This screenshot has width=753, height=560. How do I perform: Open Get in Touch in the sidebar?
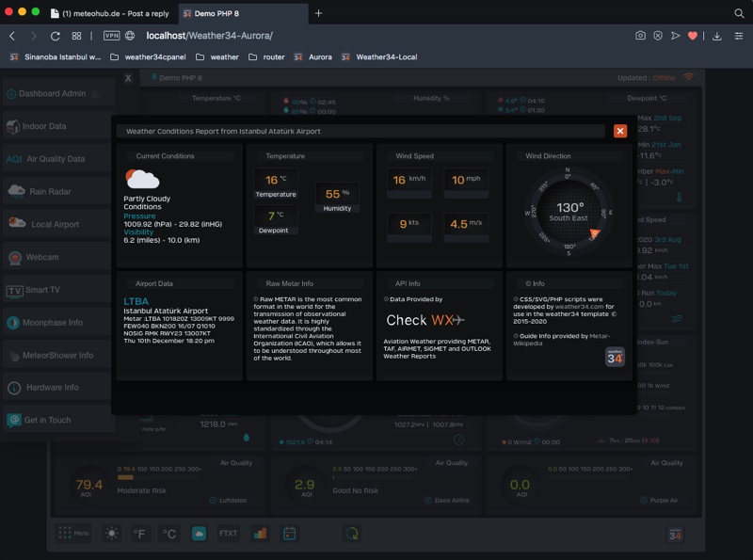pyautogui.click(x=58, y=421)
